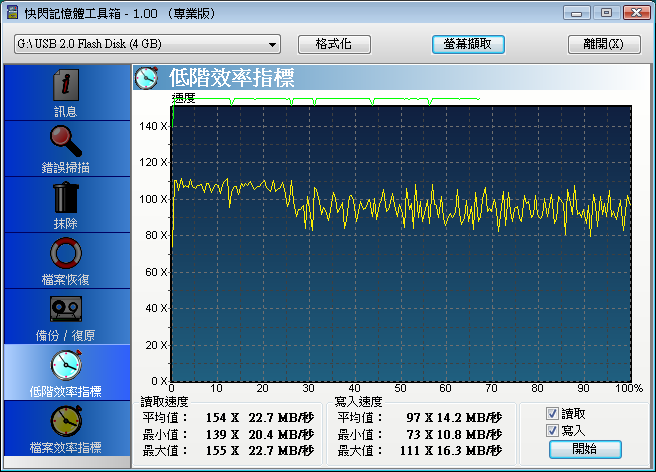The width and height of the screenshot is (656, 472).
Task: Open the 檔案恢復 lifebuoy icon
Action: [x=66, y=252]
